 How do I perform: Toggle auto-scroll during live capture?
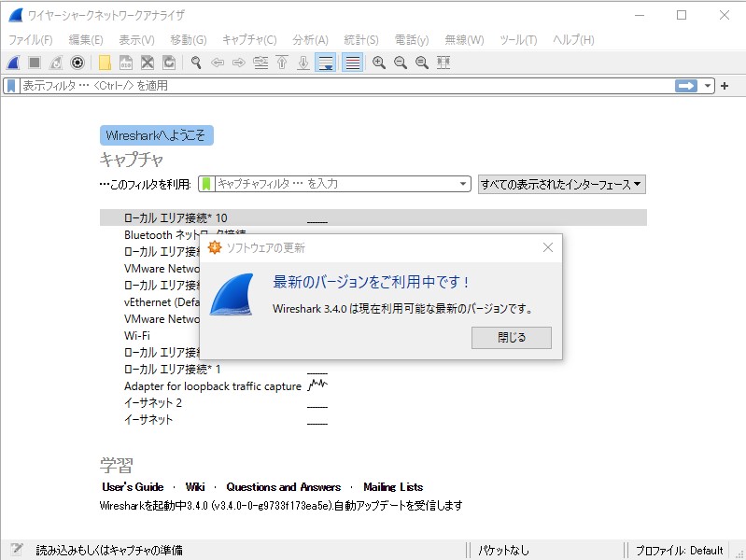tap(326, 63)
